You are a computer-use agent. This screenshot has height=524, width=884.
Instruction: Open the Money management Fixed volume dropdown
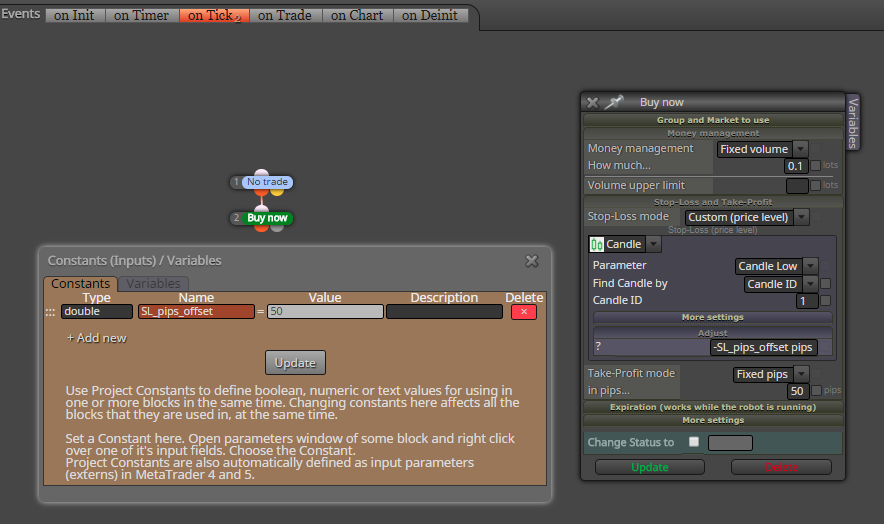point(801,149)
